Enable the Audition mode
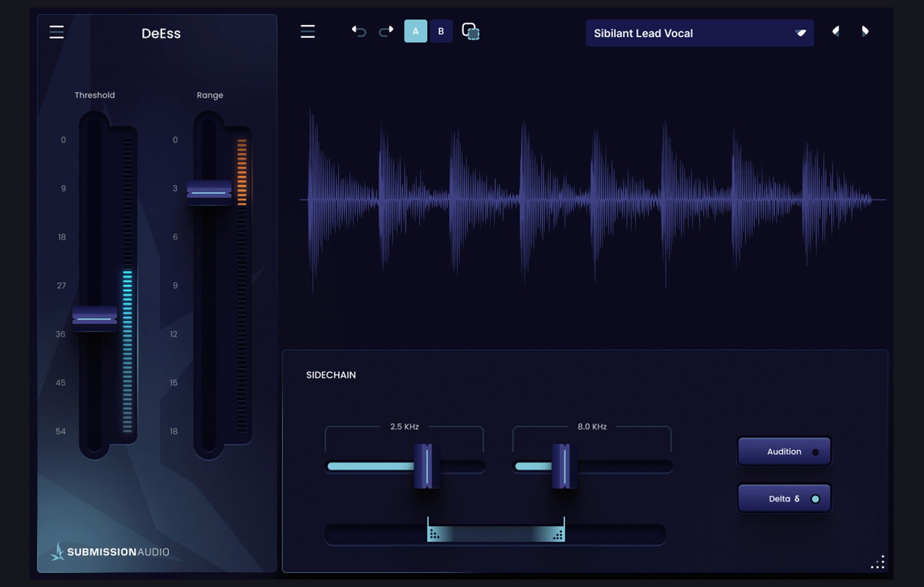Viewport: 924px width, 587px height. (784, 451)
